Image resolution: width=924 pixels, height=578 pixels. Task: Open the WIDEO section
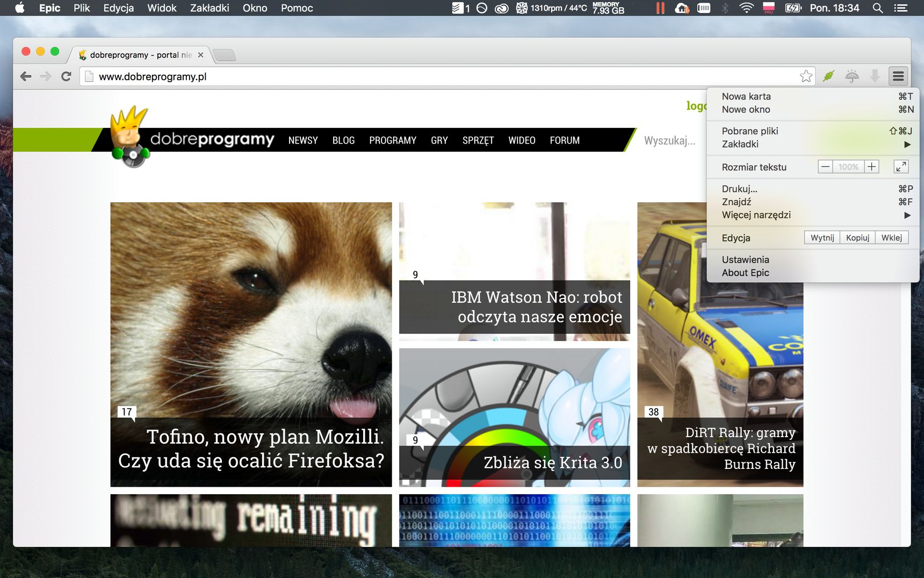tap(522, 140)
